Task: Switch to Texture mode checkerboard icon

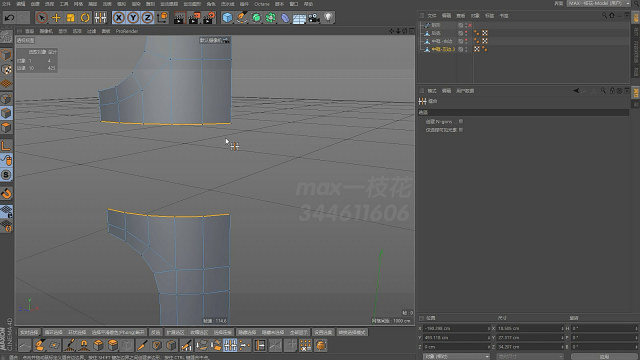Action: 6,70
